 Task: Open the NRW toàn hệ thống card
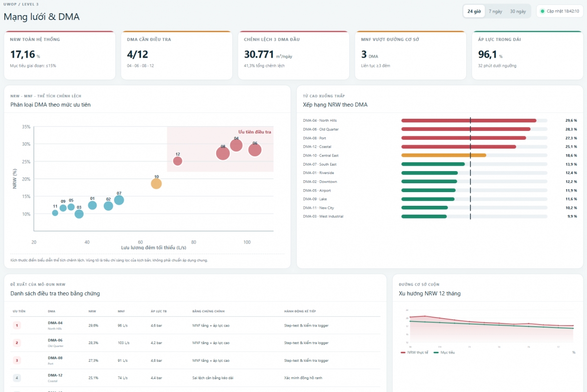pos(60,55)
